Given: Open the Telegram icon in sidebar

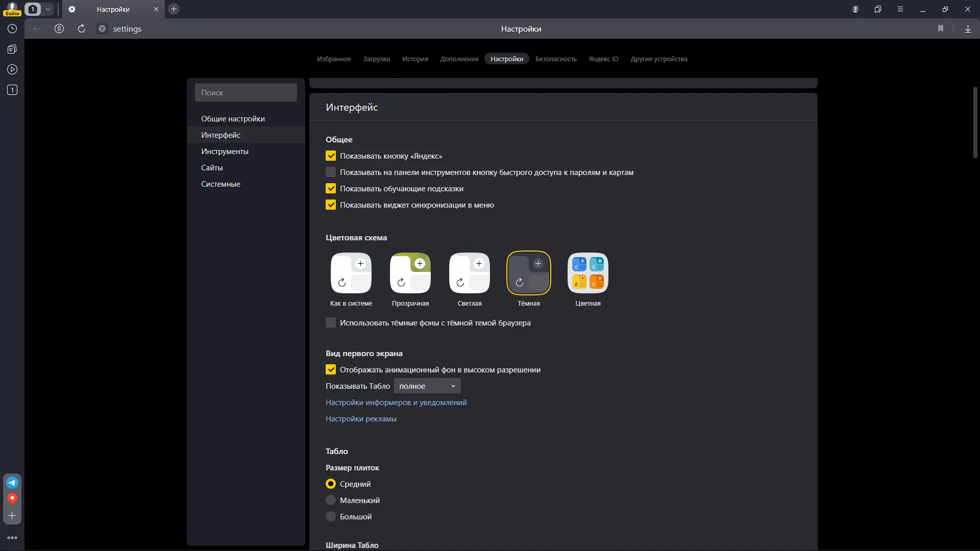Looking at the screenshot, I should pyautogui.click(x=12, y=483).
